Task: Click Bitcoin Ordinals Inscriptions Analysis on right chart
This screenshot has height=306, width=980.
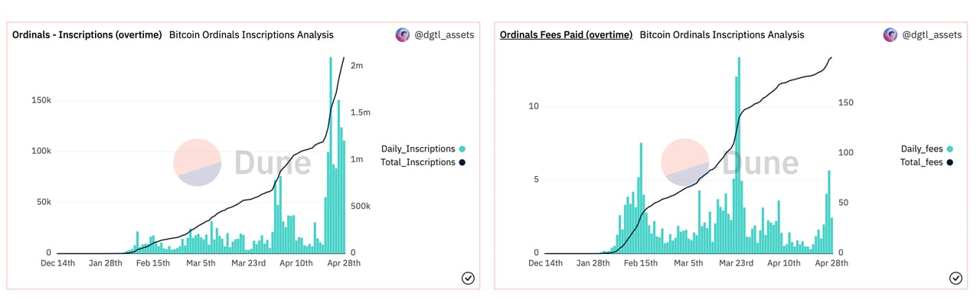Action: pos(722,34)
